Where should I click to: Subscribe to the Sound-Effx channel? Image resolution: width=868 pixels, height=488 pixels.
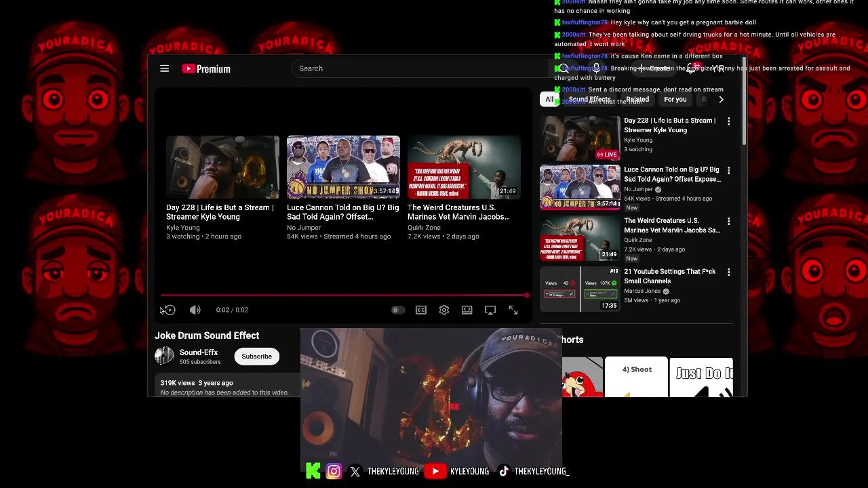click(x=256, y=357)
